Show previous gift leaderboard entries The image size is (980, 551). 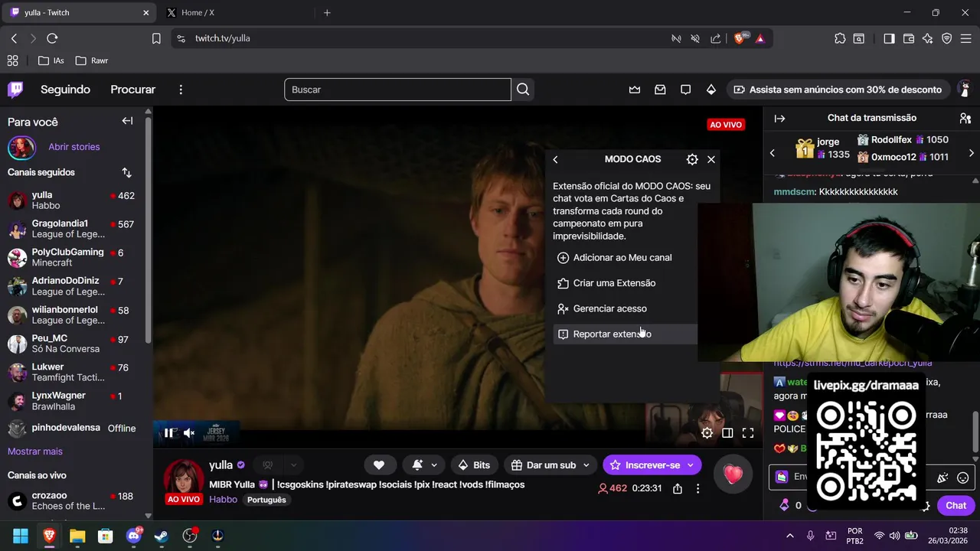pos(772,153)
